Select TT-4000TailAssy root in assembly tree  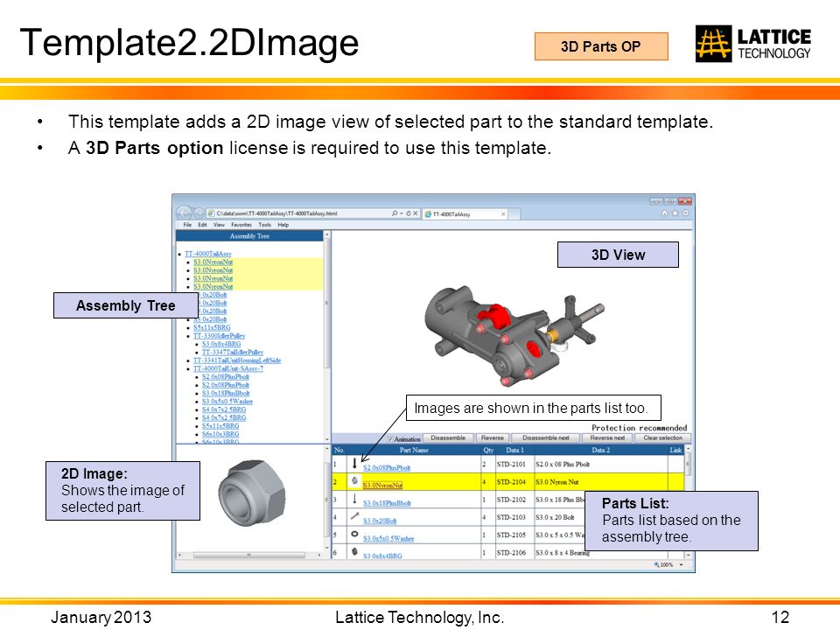tap(208, 254)
